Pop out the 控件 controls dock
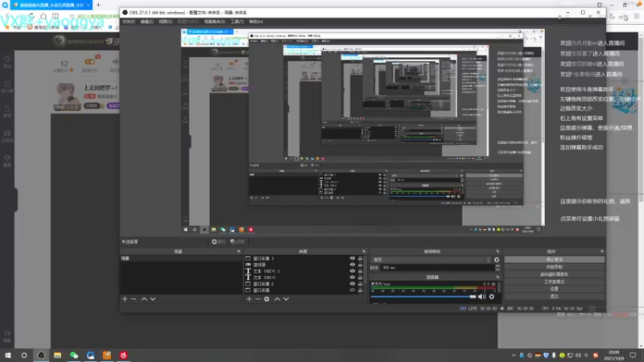This screenshot has width=644, height=362. (x=601, y=251)
